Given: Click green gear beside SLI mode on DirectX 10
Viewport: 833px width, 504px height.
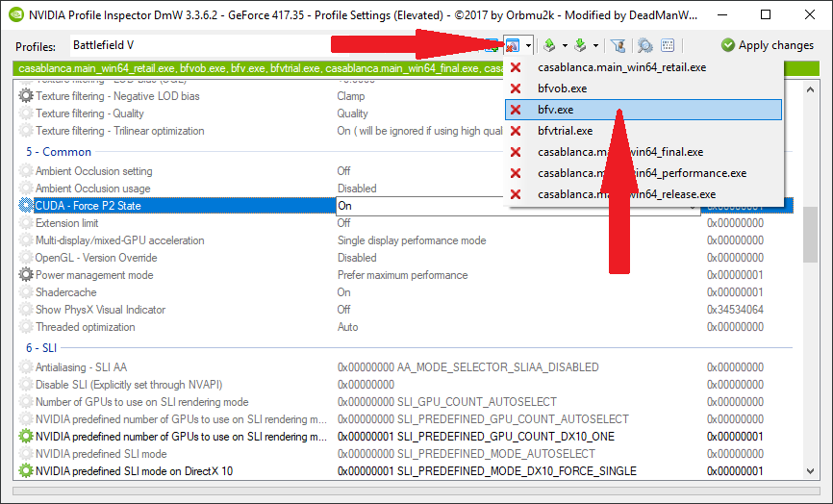Looking at the screenshot, I should click(26, 471).
